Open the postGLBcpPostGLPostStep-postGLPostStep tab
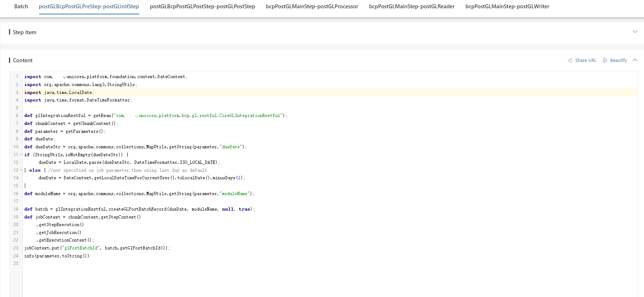Viewport: 644px width, 297px height. [x=202, y=6]
